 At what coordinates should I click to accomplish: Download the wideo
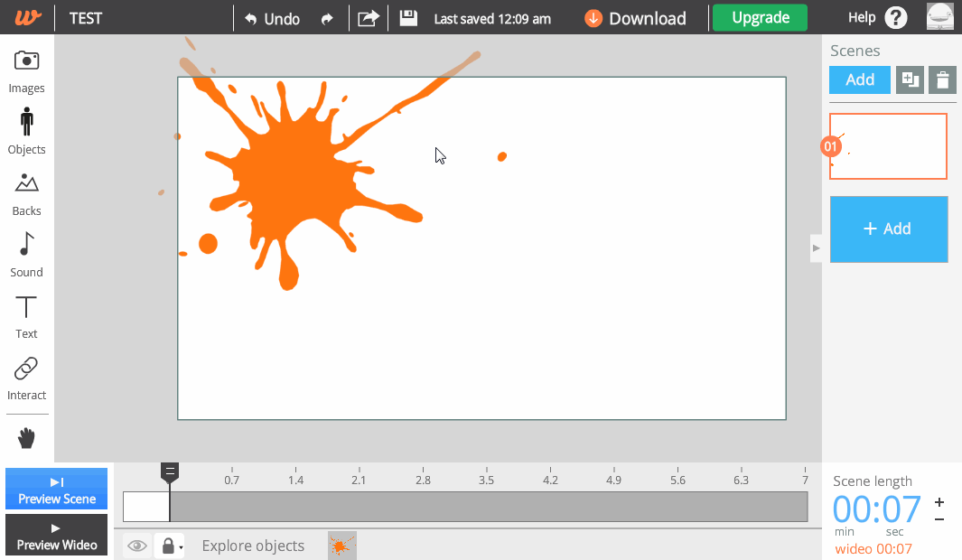pyautogui.click(x=635, y=18)
